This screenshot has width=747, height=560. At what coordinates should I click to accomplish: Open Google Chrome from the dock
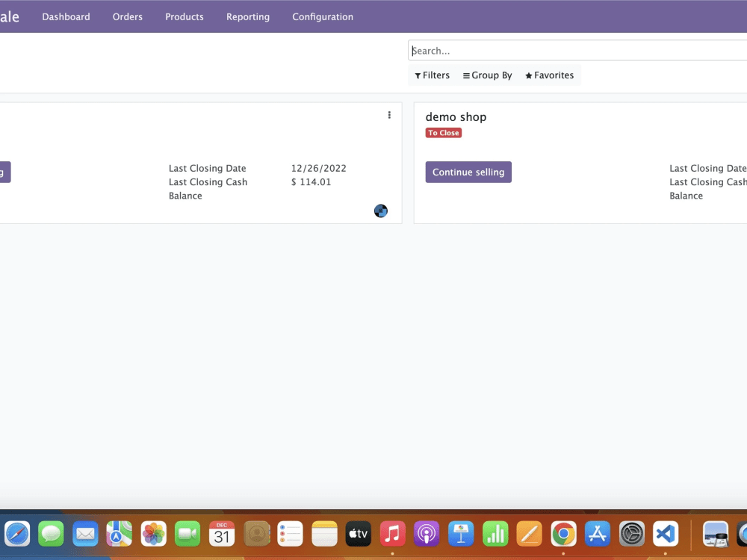pos(562,534)
